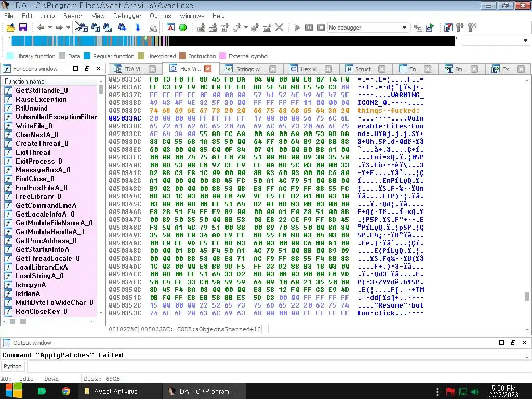Click the convert to data icon
532x399 pixels.
click(212, 28)
